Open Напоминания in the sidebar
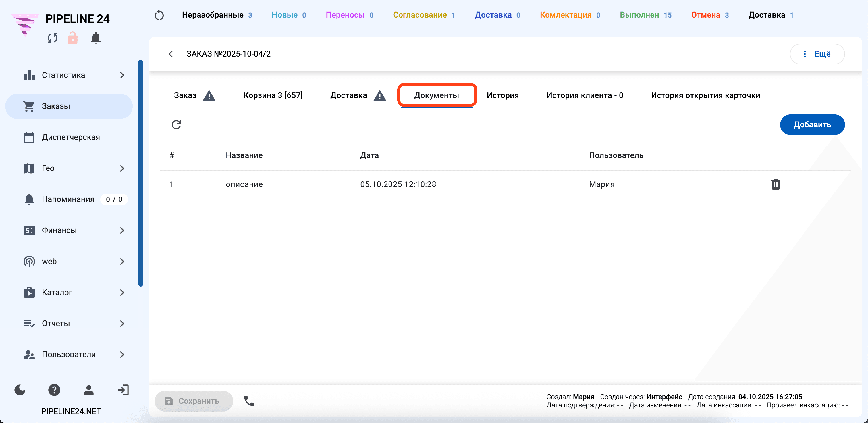The height and width of the screenshot is (423, 868). [69, 199]
